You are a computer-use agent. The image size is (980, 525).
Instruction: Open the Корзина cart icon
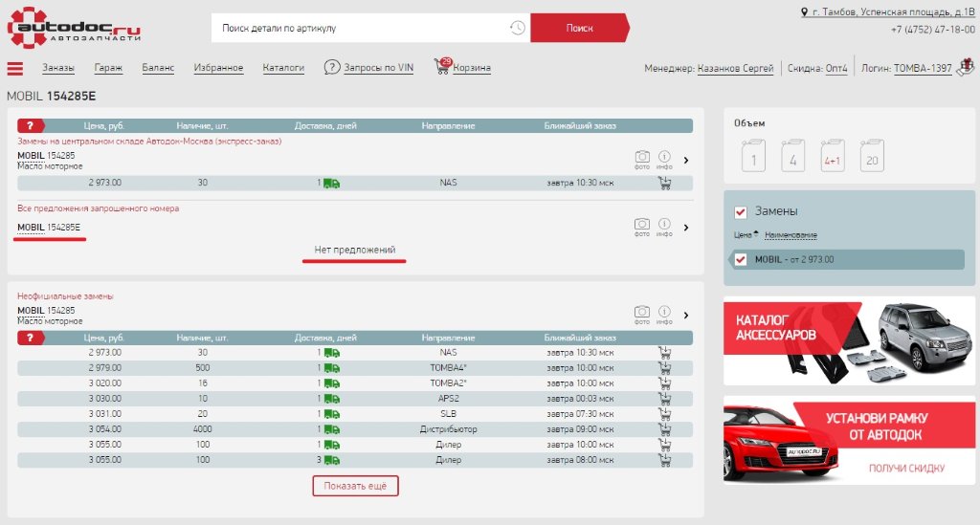[x=442, y=66]
